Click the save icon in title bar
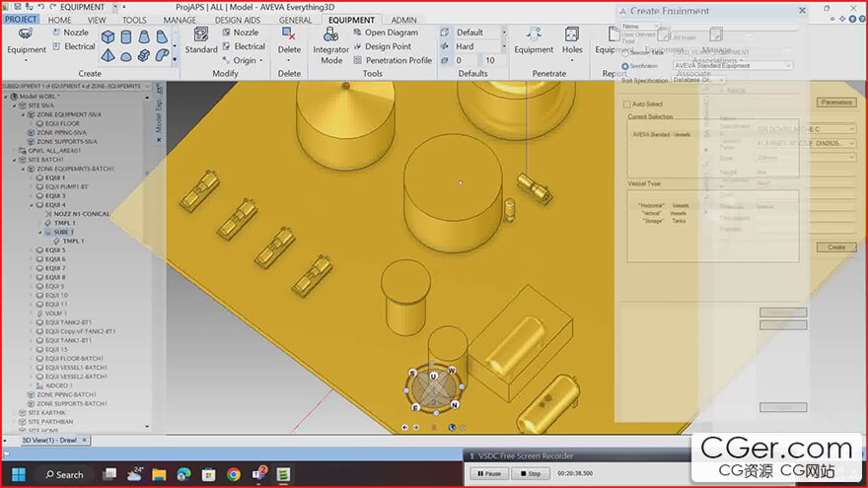 coord(17,7)
